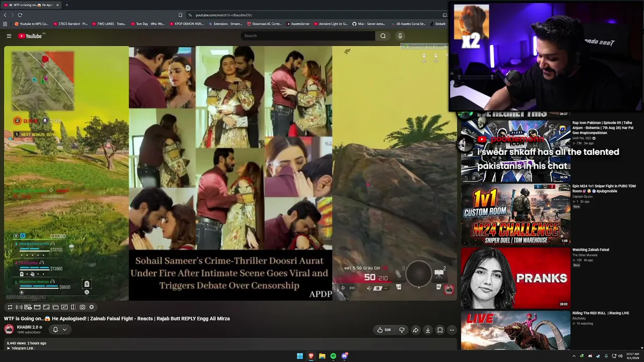
Task: Open Youtube to MP3 Co... bookmark
Action: click(32, 24)
